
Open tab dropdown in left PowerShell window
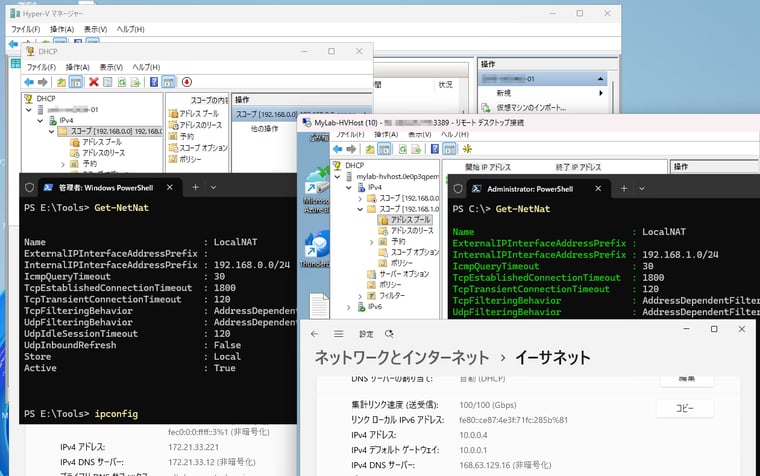(213, 187)
